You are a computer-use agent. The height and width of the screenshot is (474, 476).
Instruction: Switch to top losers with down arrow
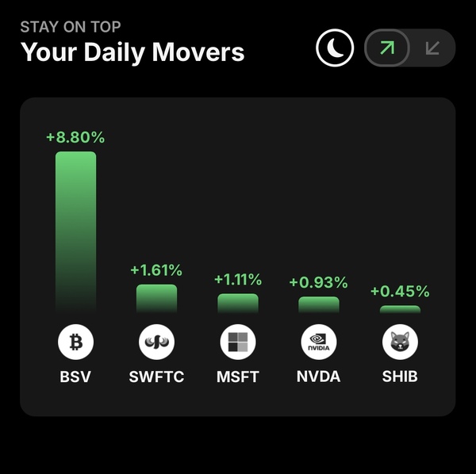(x=432, y=48)
